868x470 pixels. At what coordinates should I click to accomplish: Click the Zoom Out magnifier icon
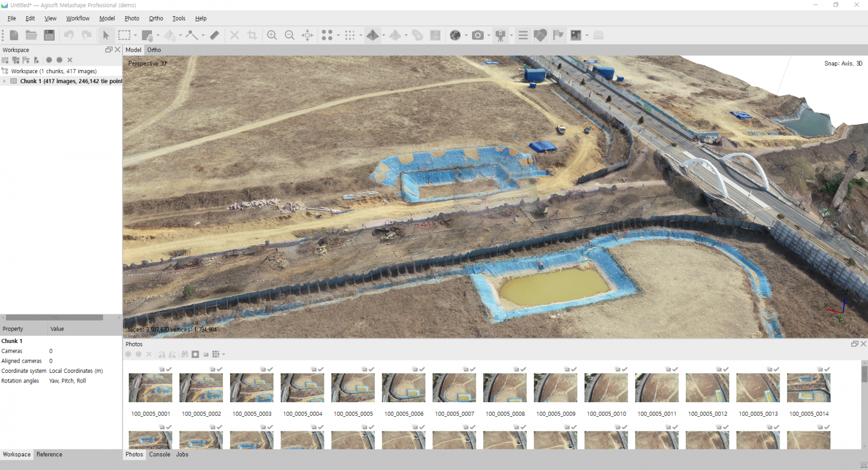(x=290, y=35)
